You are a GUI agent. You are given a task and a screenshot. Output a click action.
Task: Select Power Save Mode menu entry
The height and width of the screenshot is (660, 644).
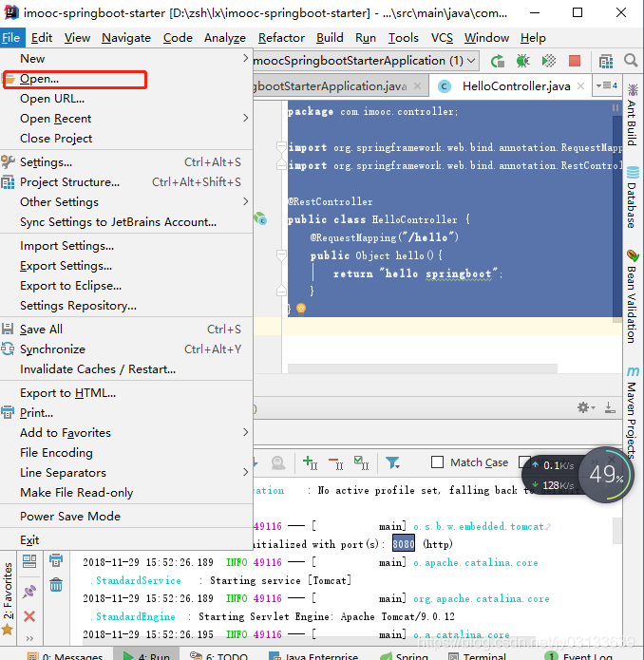click(x=126, y=516)
